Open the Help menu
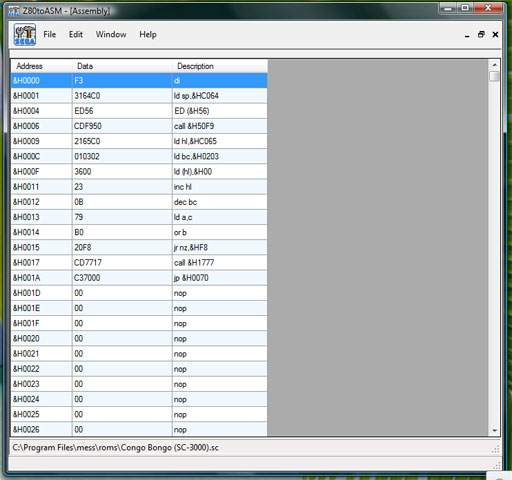The width and height of the screenshot is (512, 480). point(148,34)
